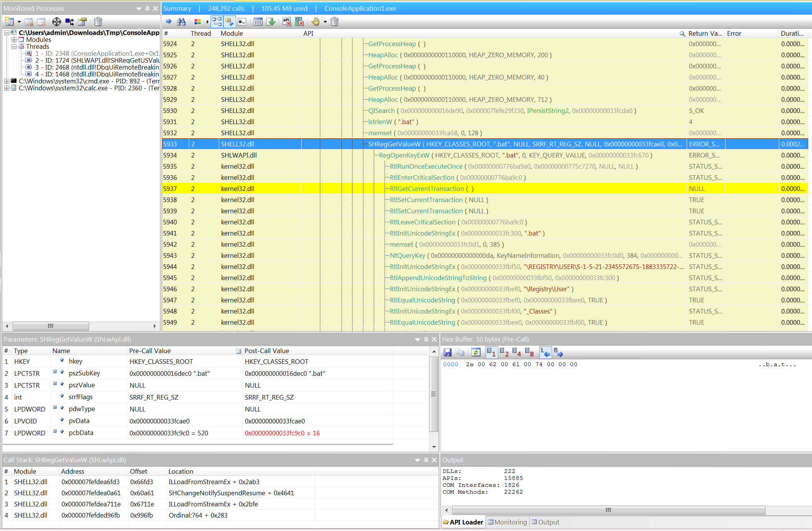Viewport: 812px width, 531px height.
Task: Expand the calc.exe process node
Action: pos(7,88)
